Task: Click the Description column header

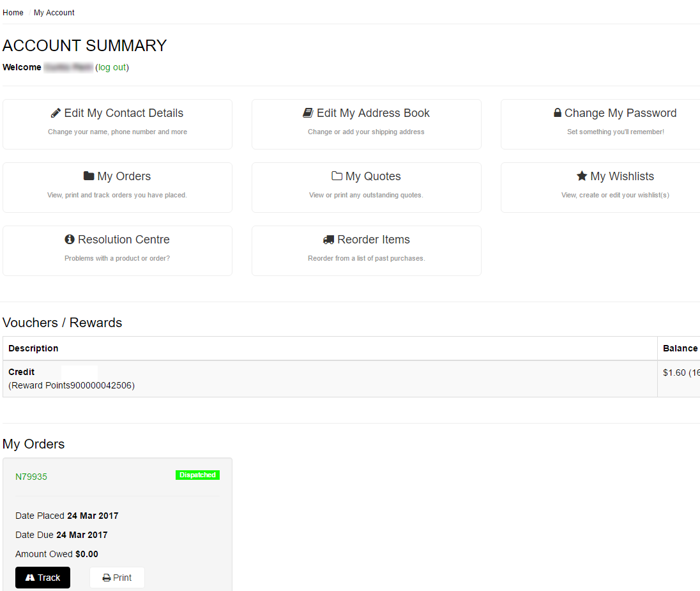Action: point(33,348)
